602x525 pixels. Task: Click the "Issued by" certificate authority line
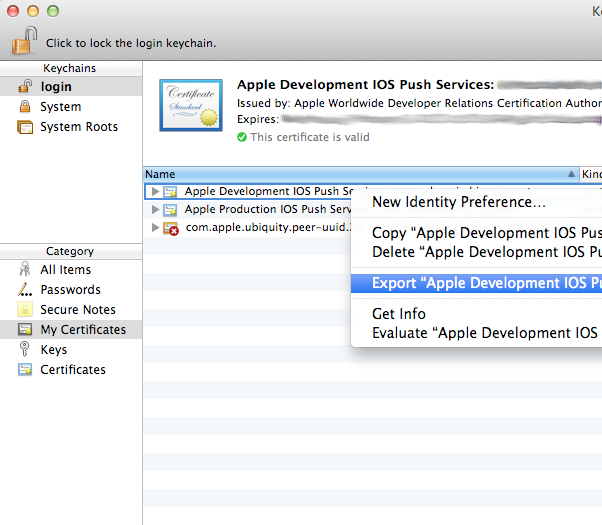pyautogui.click(x=419, y=103)
